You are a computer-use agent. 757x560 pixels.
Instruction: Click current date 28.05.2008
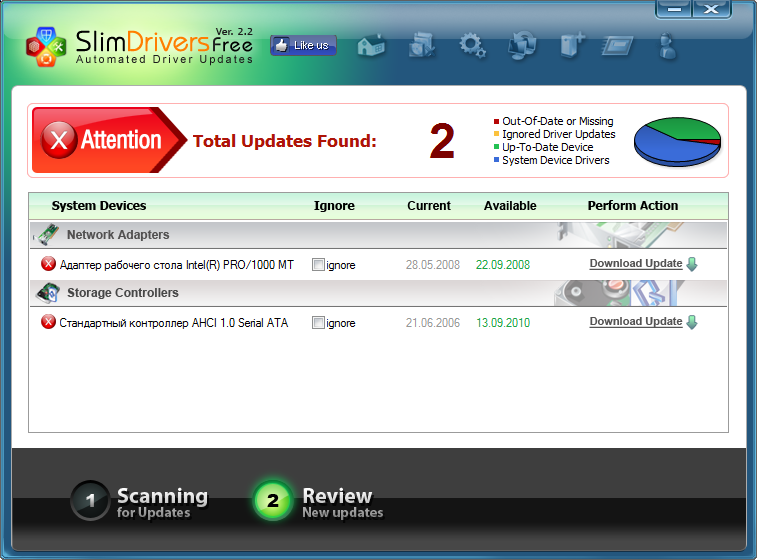[433, 265]
